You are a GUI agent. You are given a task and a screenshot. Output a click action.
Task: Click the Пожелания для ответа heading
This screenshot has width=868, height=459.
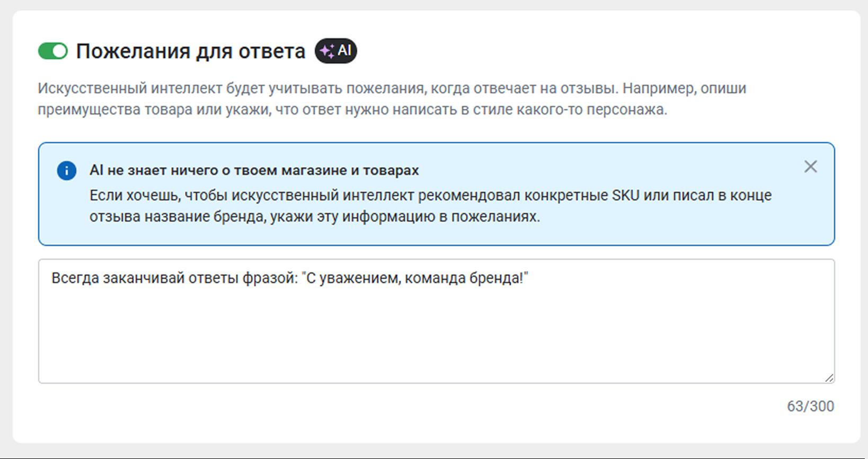coord(191,51)
